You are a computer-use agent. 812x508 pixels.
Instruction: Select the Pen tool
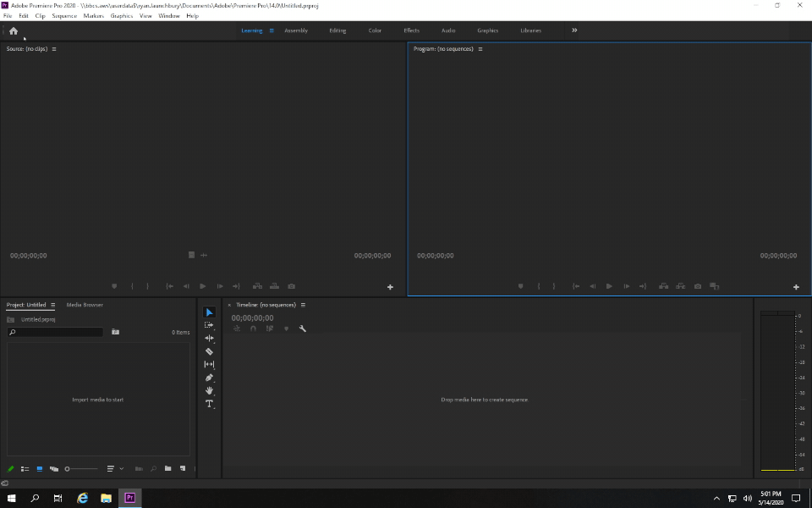[x=209, y=378]
